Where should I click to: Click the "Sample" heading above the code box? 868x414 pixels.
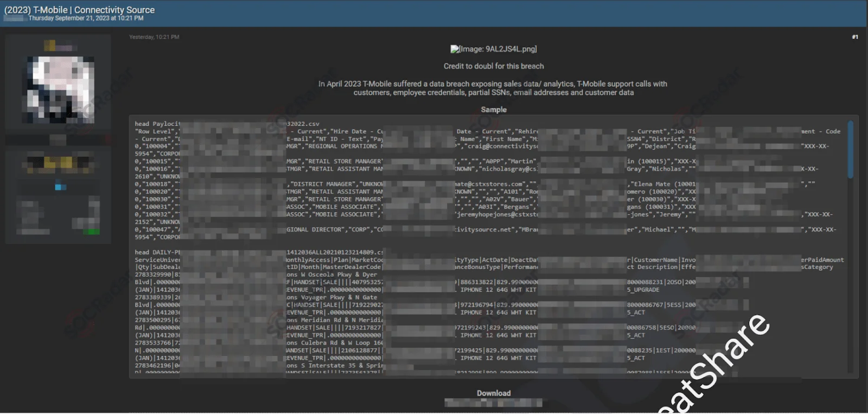(x=494, y=110)
